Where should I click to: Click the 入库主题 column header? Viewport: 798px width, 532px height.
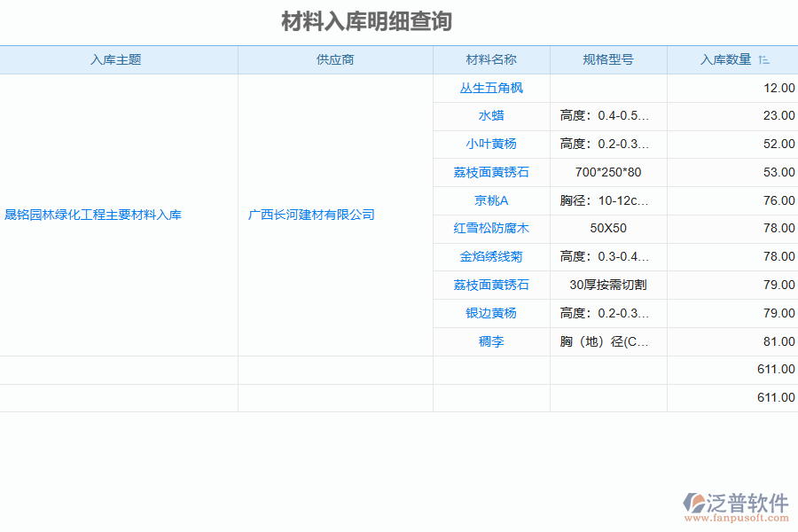coord(119,59)
